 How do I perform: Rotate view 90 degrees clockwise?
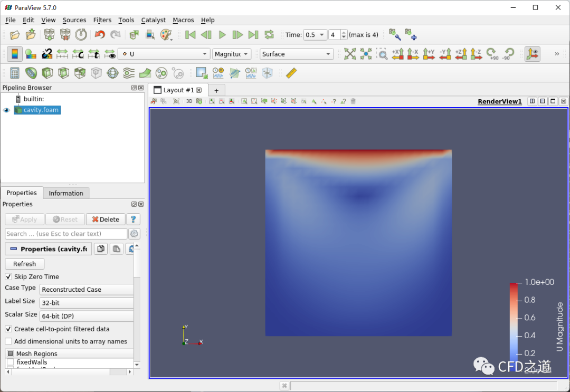[492, 54]
